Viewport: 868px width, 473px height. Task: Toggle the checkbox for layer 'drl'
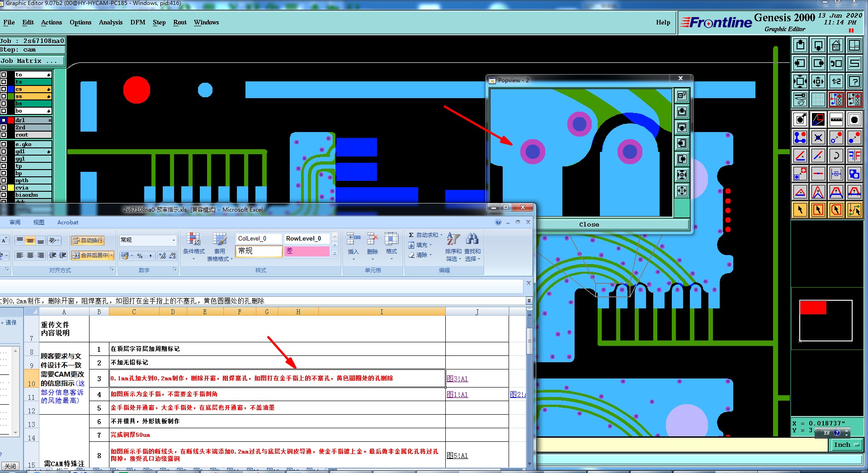[4, 120]
